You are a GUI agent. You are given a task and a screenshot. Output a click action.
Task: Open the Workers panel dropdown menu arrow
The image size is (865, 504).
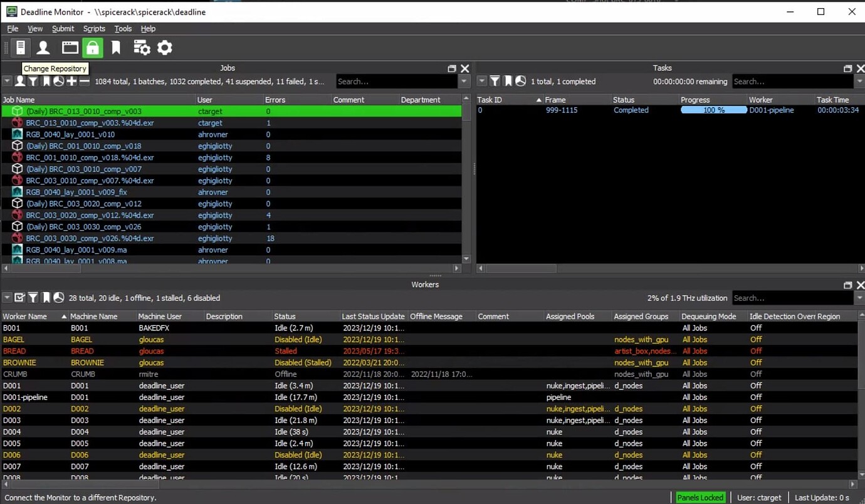click(x=7, y=298)
